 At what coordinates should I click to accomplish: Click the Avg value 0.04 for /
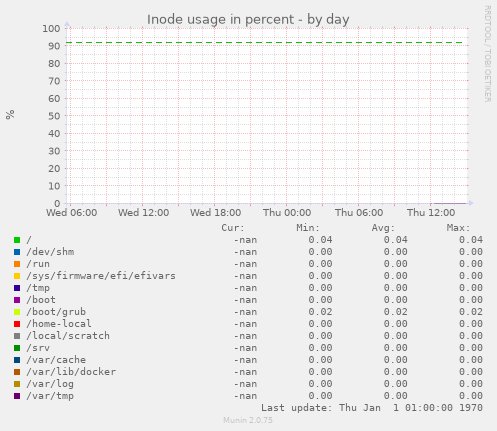[395, 240]
